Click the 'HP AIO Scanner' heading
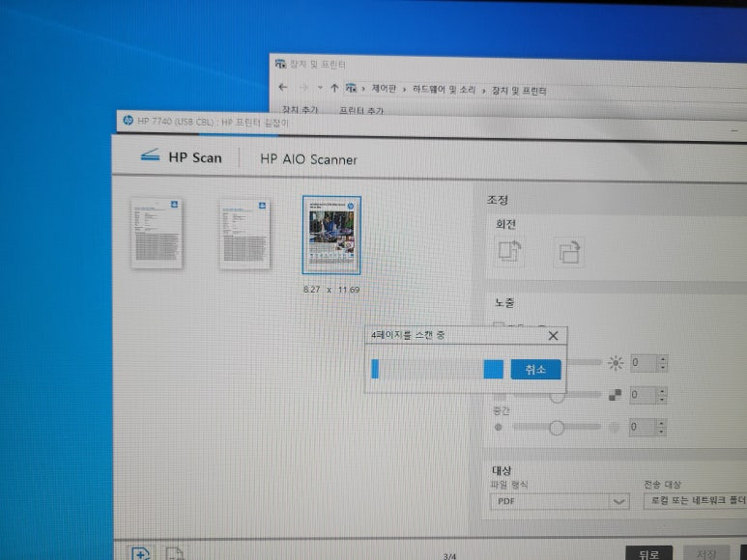747x560 pixels. (308, 159)
